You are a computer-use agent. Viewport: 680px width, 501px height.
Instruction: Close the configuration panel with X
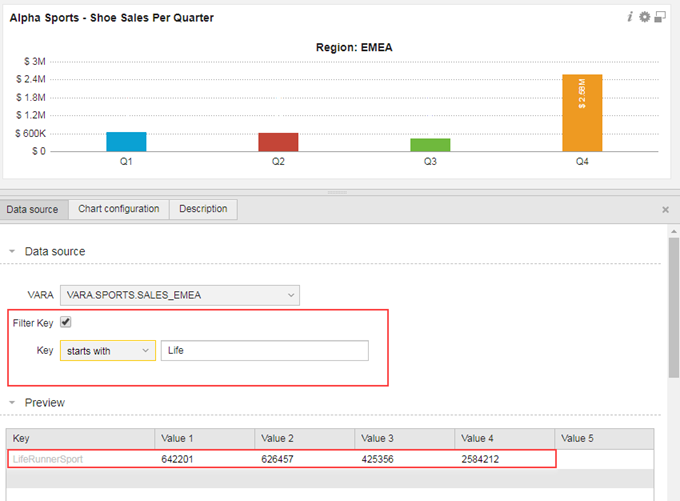tap(666, 210)
